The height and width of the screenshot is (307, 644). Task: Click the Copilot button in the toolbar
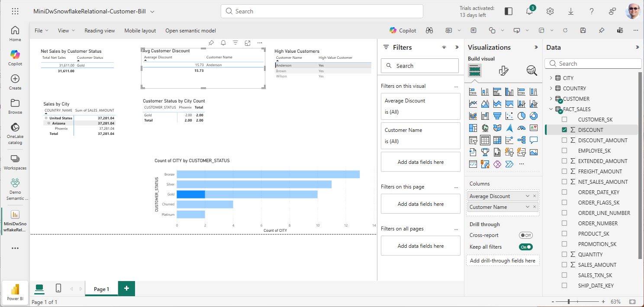tap(402, 30)
